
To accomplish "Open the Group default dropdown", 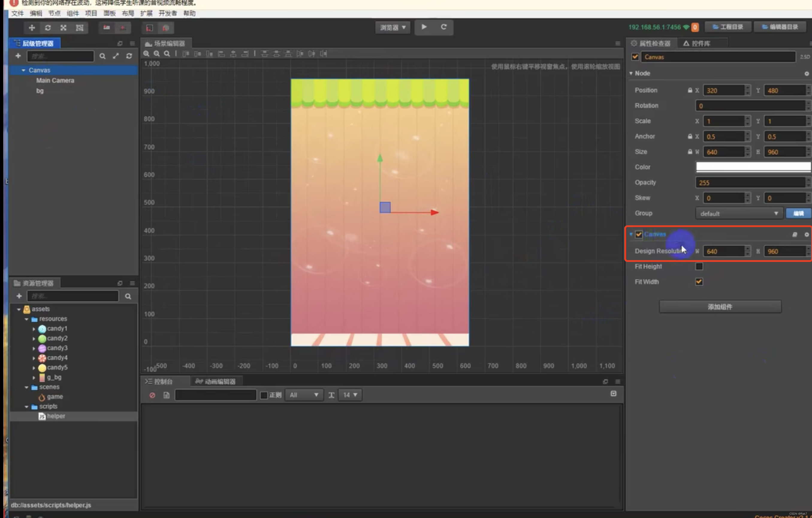I will click(x=739, y=213).
